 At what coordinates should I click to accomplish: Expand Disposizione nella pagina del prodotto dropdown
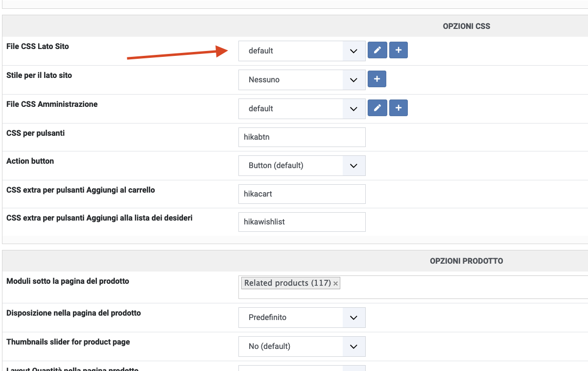[302, 318]
